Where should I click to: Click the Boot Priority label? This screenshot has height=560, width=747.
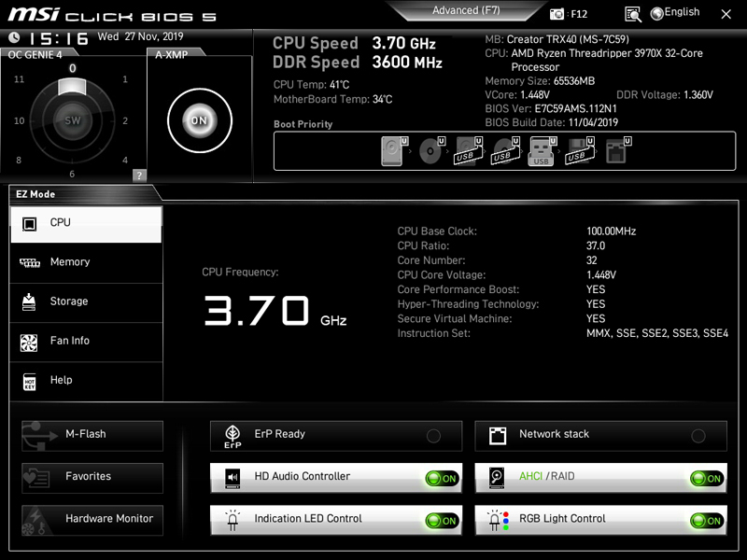tap(303, 124)
